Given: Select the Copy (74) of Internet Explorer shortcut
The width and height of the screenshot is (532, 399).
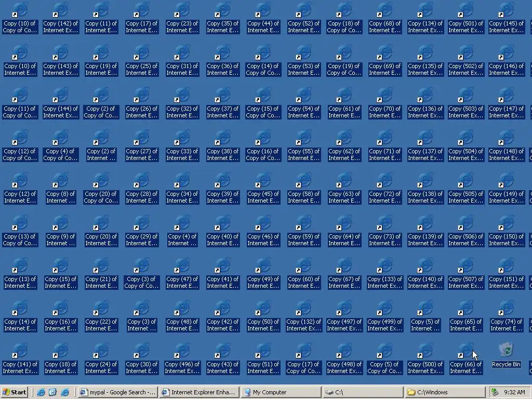Looking at the screenshot, I should point(506,316).
